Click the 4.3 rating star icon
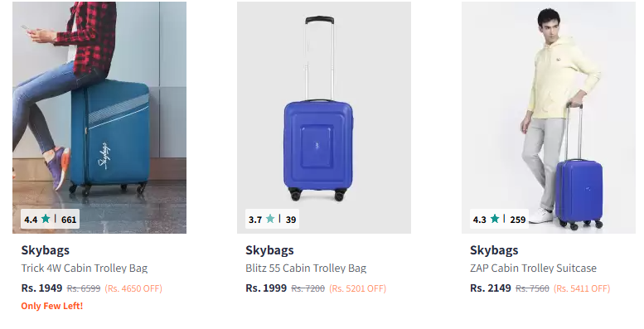 point(495,219)
